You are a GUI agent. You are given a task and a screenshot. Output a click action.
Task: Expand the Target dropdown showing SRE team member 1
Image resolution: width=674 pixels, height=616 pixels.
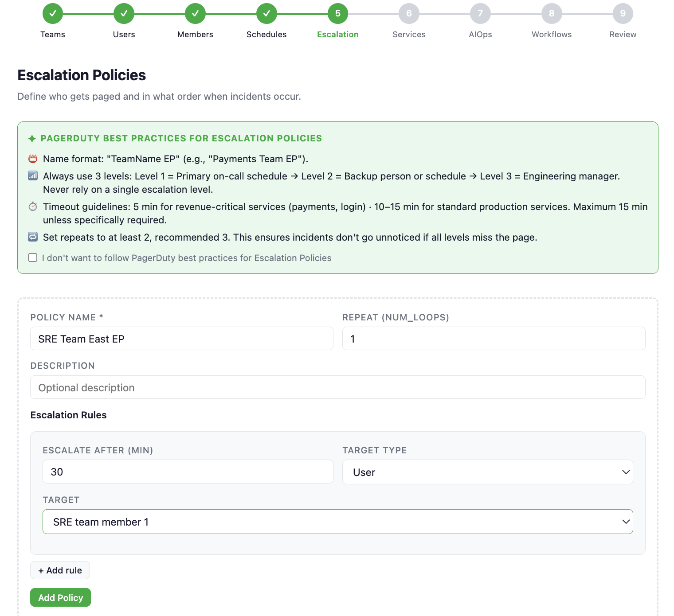(x=338, y=522)
